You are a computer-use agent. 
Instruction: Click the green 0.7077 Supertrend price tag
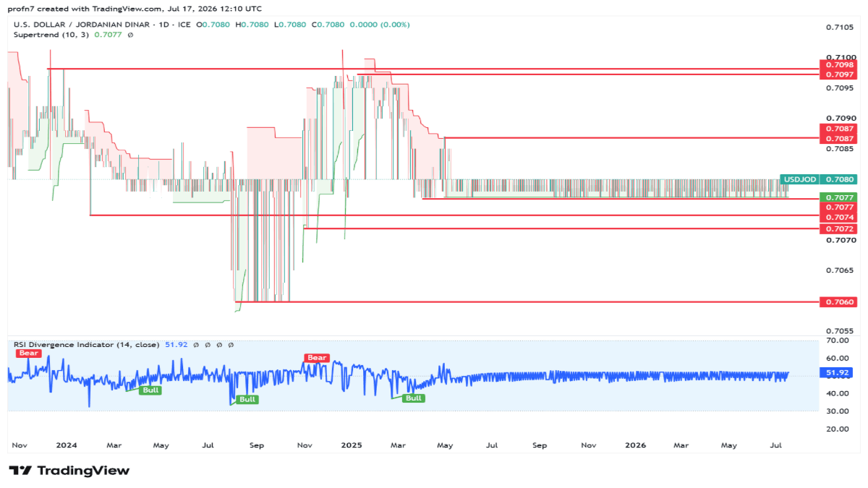[839, 197]
